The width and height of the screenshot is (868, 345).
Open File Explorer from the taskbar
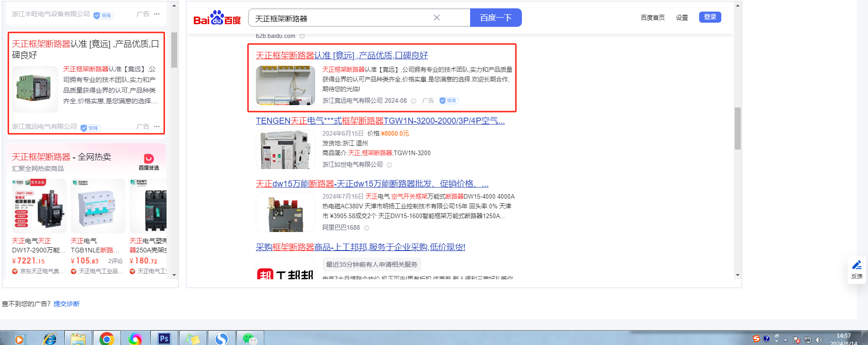click(78, 339)
